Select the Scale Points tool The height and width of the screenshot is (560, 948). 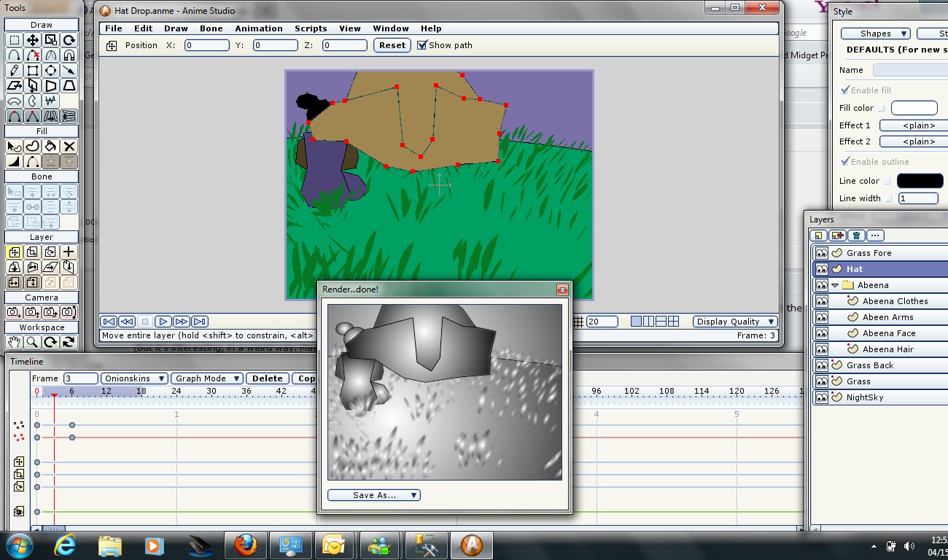50,40
